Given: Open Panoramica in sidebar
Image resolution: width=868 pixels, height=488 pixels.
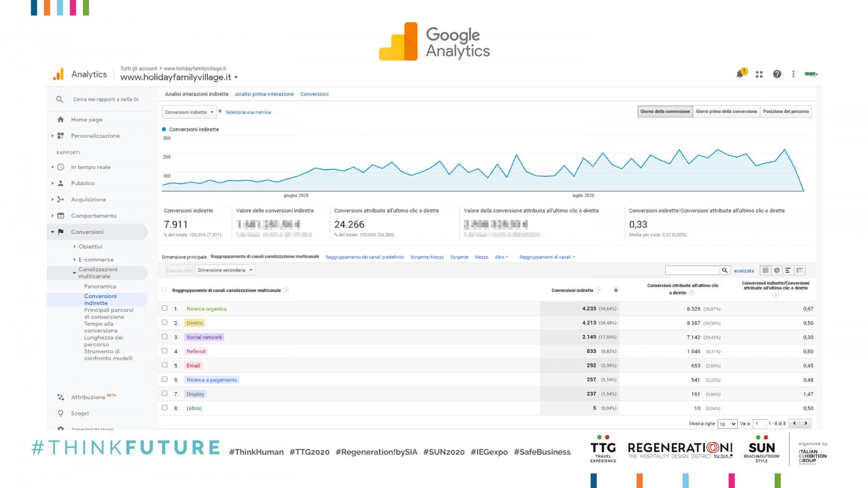Looking at the screenshot, I should pos(100,286).
